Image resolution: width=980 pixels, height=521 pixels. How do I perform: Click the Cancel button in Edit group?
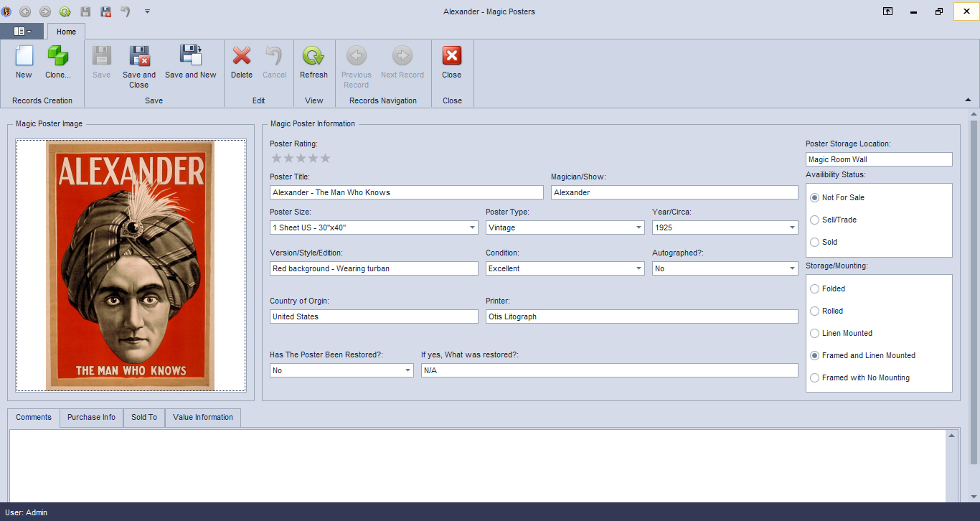[x=274, y=62]
